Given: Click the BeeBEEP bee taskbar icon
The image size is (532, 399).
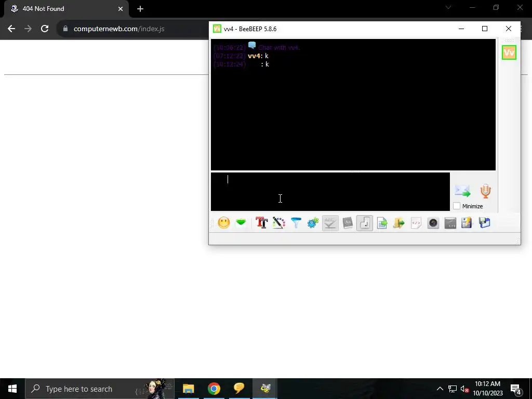Looking at the screenshot, I should coord(265,389).
